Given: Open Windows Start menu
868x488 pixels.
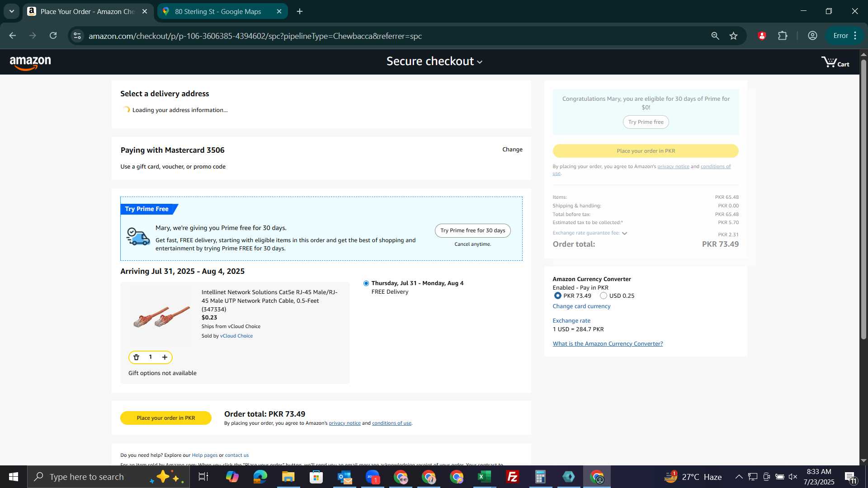Looking at the screenshot, I should [x=14, y=477].
